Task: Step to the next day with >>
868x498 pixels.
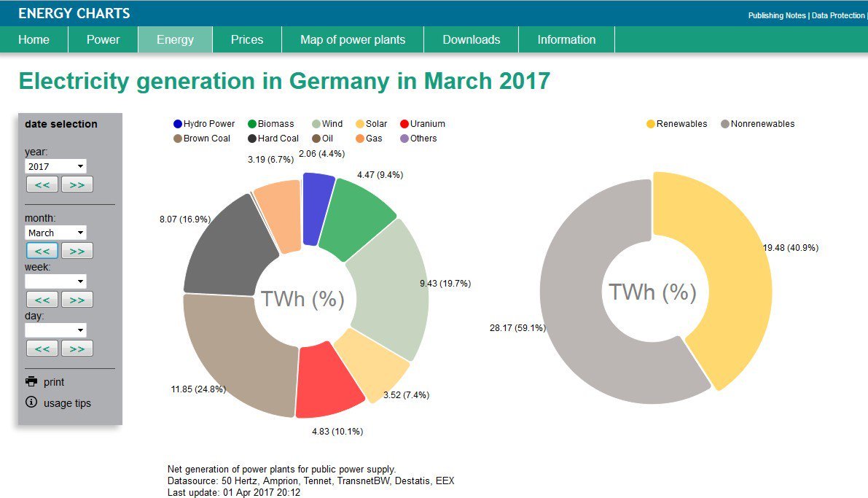Action: 77,349
